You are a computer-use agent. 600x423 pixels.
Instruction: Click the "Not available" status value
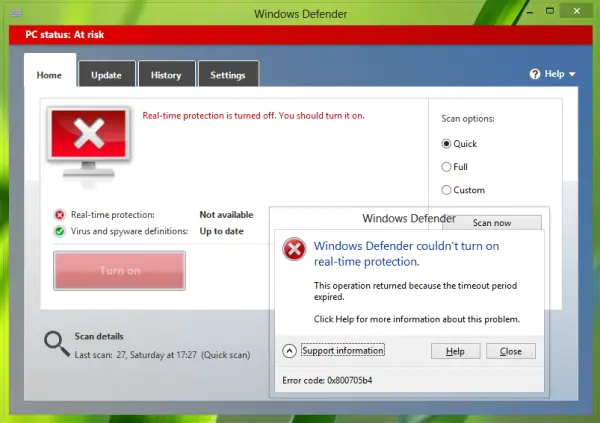point(227,215)
